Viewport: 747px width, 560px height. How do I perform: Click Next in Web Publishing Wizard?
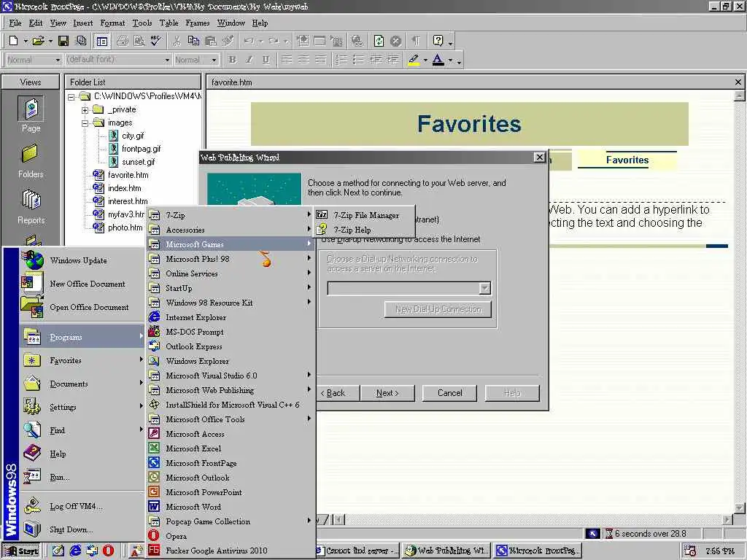tap(387, 393)
